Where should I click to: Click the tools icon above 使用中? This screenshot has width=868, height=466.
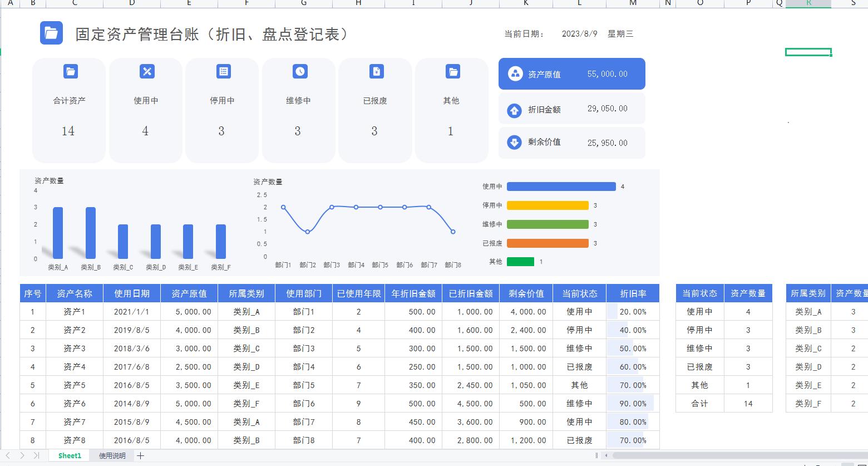click(x=147, y=71)
